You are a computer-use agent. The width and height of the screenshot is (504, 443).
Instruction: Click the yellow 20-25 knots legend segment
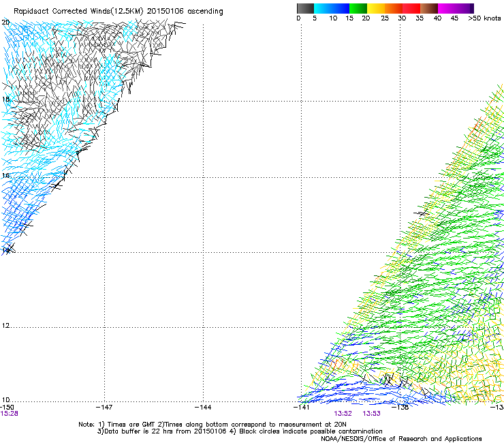click(x=375, y=8)
